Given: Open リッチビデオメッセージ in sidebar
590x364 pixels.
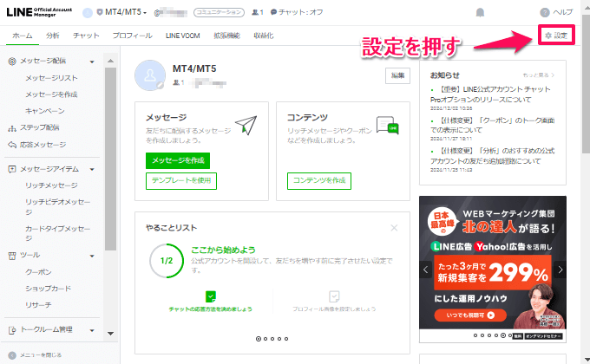Looking at the screenshot, I should click(x=57, y=207).
